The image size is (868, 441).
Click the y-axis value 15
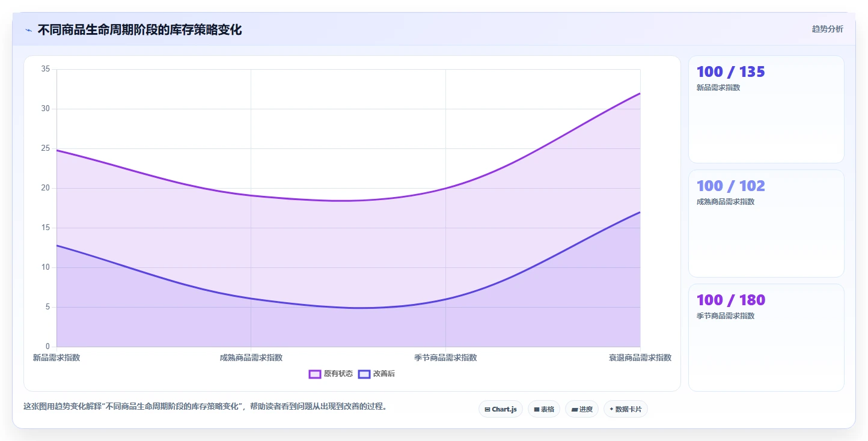tap(46, 228)
